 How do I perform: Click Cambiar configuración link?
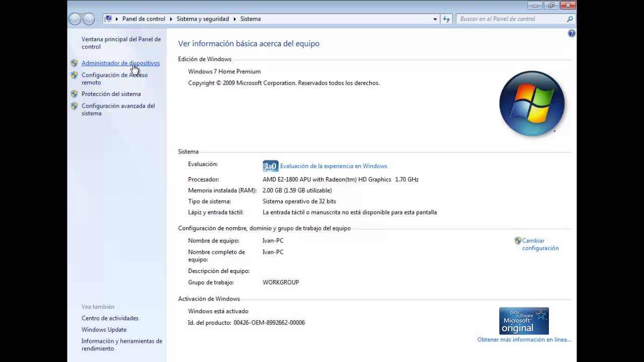tap(540, 244)
